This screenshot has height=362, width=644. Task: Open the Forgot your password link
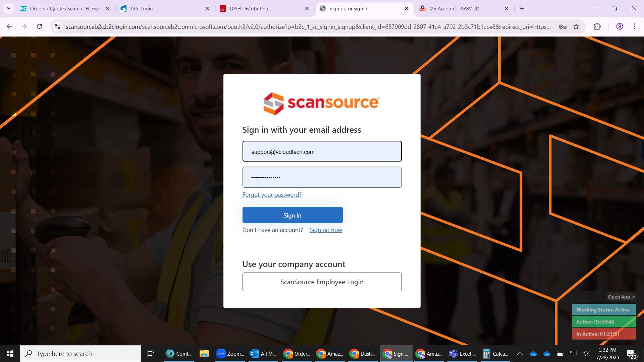(272, 195)
